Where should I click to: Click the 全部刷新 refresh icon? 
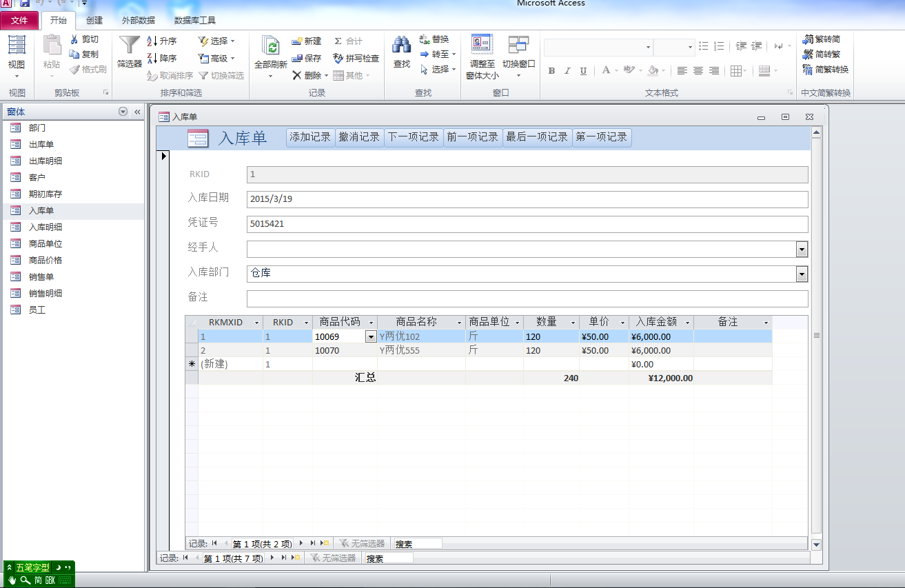pyautogui.click(x=270, y=46)
